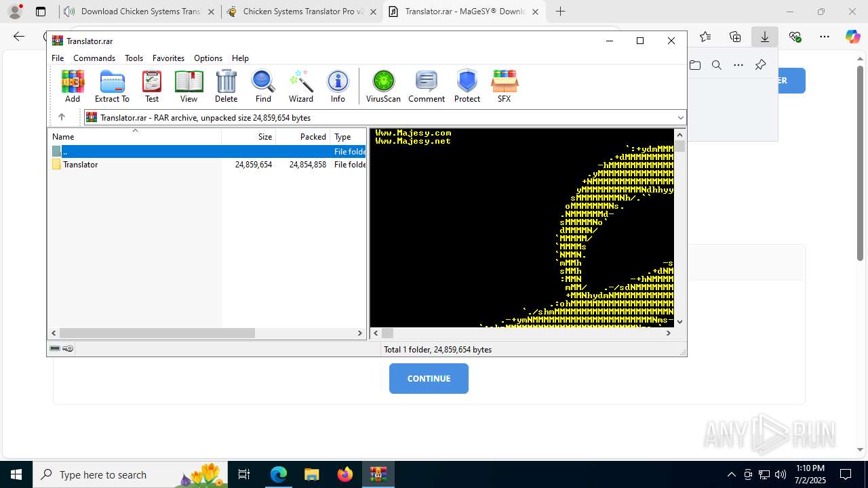The width and height of the screenshot is (868, 488).
Task: Sort by the Size column header
Action: pos(248,136)
